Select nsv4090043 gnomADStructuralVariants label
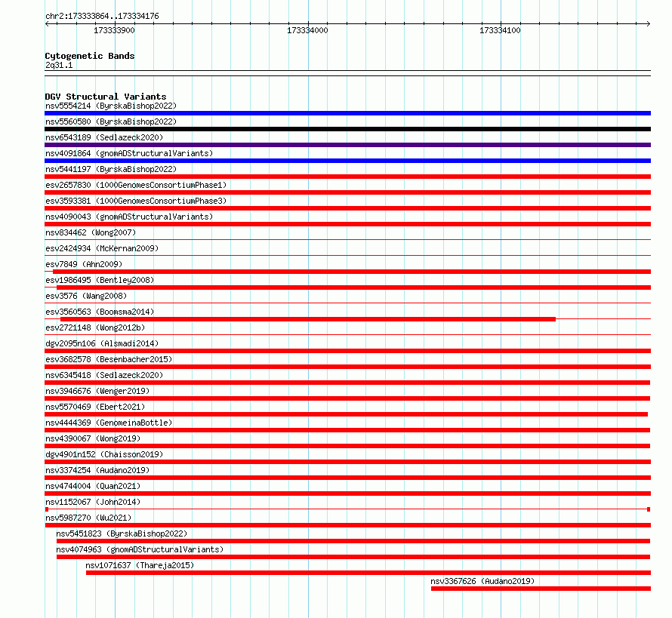The width and height of the screenshot is (672, 618). (x=129, y=217)
